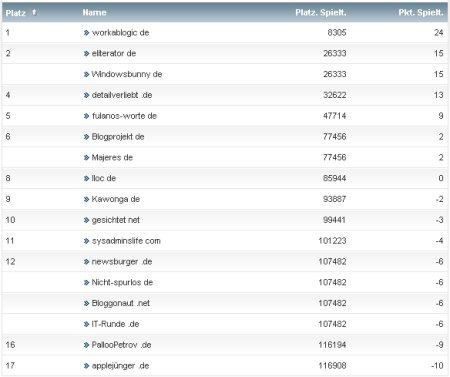Viewport: 450px width, 377px height.
Task: Click the arrow icon before workablogic de
Action: click(86, 33)
